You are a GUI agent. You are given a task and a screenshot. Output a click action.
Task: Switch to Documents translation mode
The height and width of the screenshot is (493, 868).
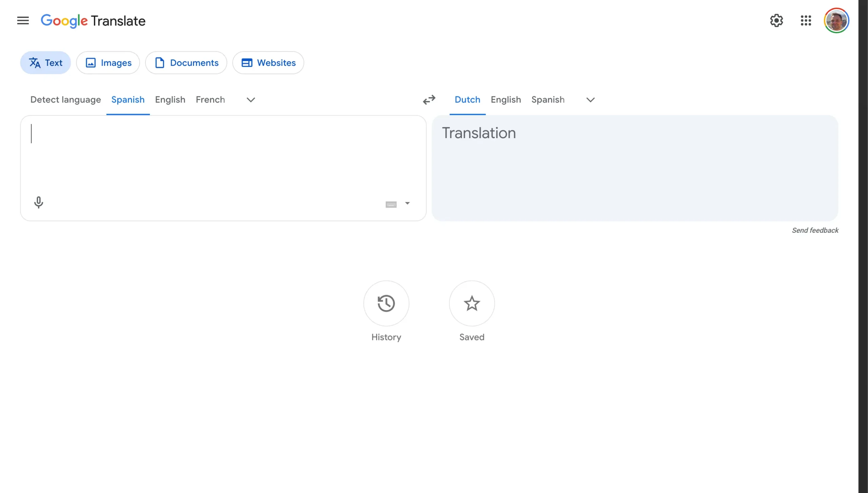186,63
